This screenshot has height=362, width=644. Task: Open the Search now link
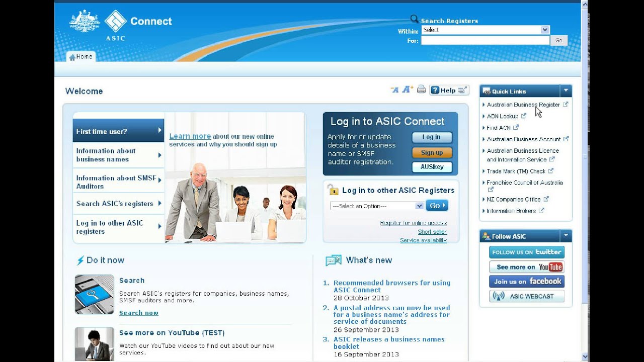tap(139, 313)
